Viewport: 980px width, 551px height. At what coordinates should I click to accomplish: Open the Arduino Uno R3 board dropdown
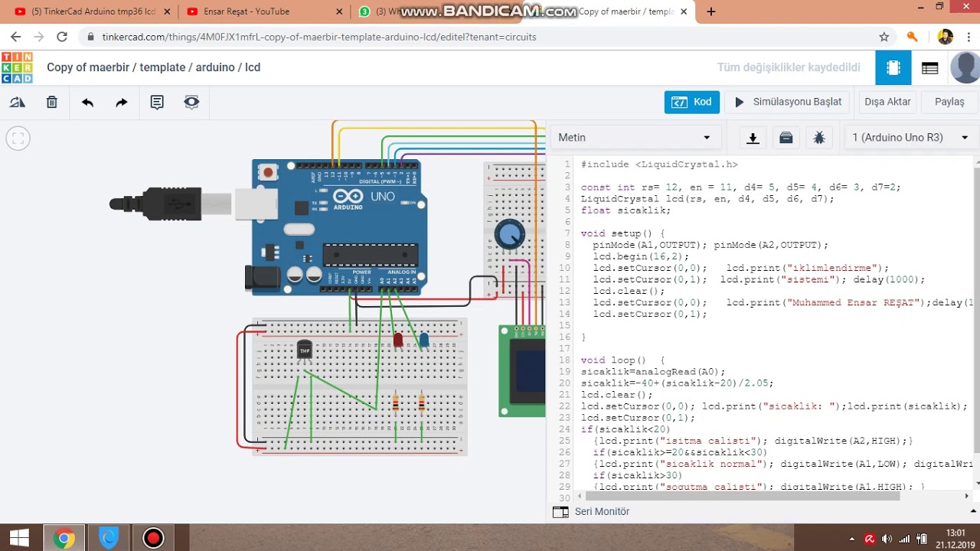[x=910, y=138]
